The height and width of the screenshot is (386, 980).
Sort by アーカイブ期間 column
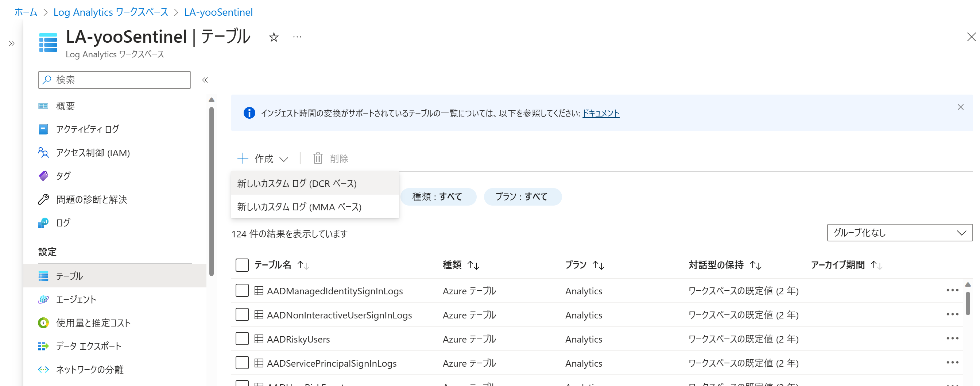coord(847,265)
